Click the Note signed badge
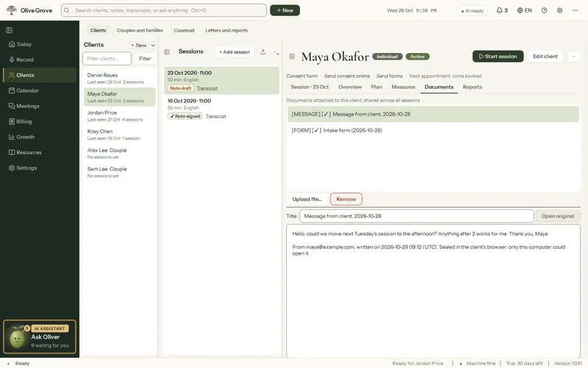Screen dimensions: 588x368 pyautogui.click(x=185, y=116)
